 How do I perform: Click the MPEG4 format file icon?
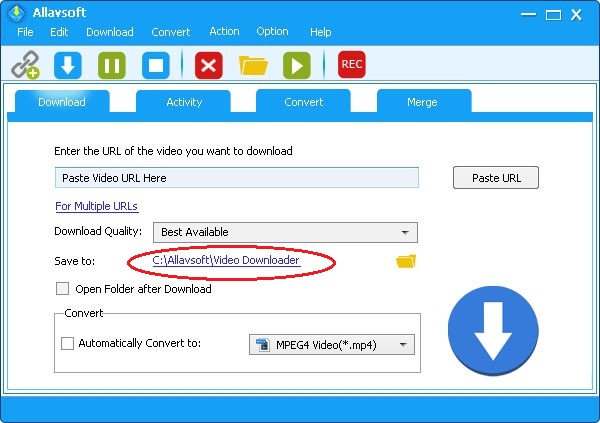(x=263, y=345)
